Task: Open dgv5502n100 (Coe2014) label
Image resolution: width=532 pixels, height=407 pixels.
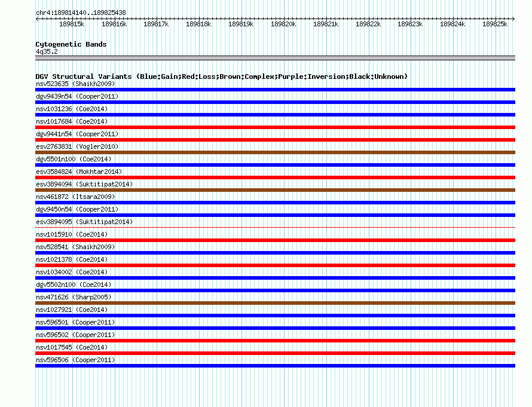Action: pyautogui.click(x=74, y=284)
